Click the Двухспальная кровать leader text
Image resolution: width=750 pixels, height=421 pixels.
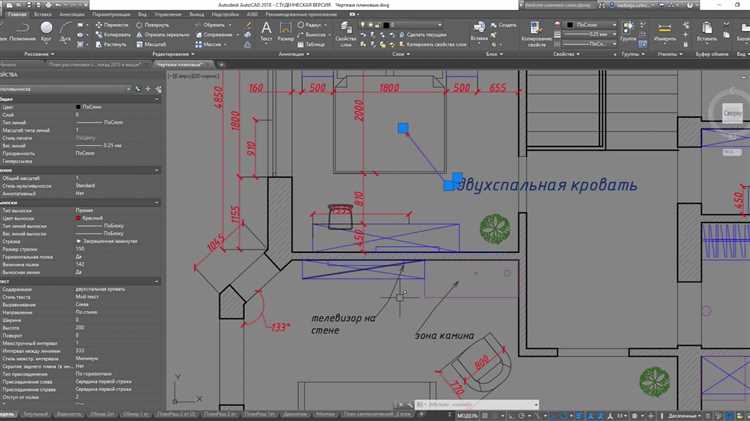pos(547,185)
